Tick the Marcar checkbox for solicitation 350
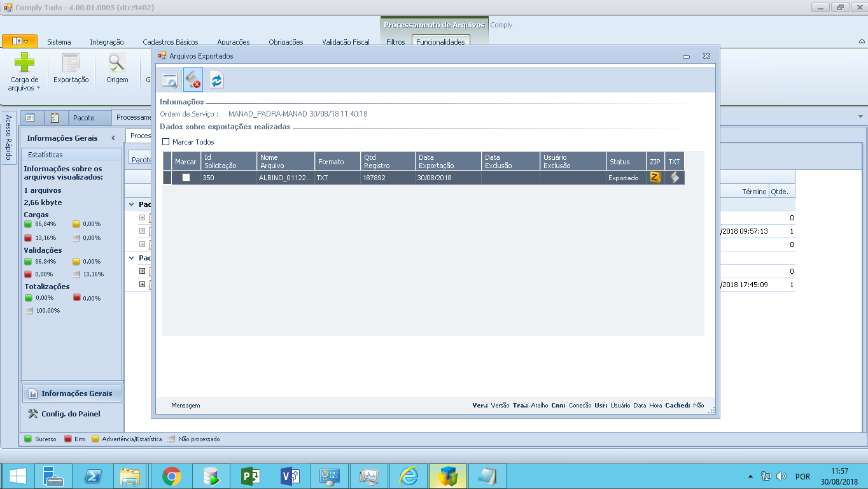 tap(186, 178)
